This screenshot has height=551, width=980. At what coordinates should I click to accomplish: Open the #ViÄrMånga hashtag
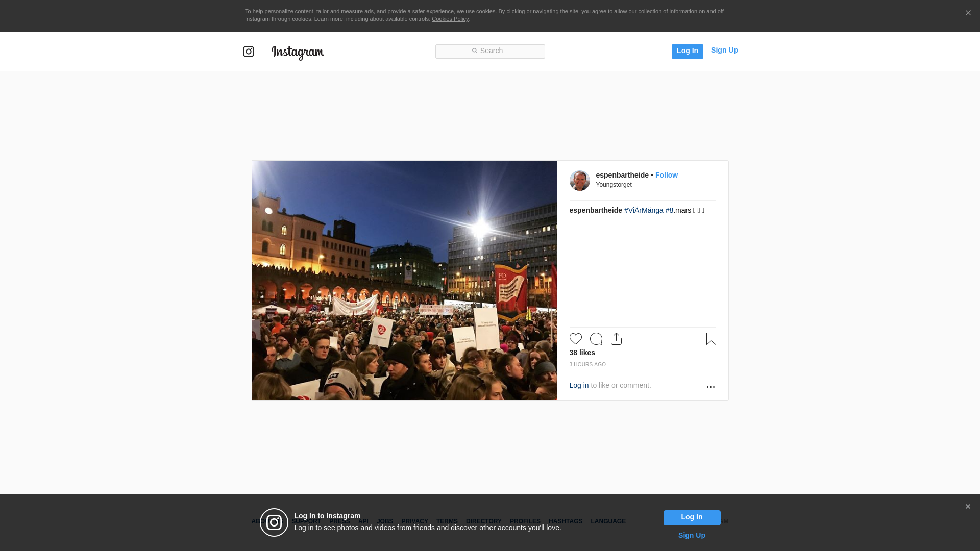[644, 210]
